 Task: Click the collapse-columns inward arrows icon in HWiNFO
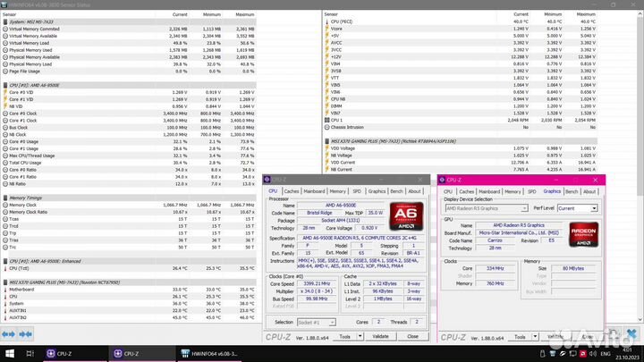click(25, 334)
